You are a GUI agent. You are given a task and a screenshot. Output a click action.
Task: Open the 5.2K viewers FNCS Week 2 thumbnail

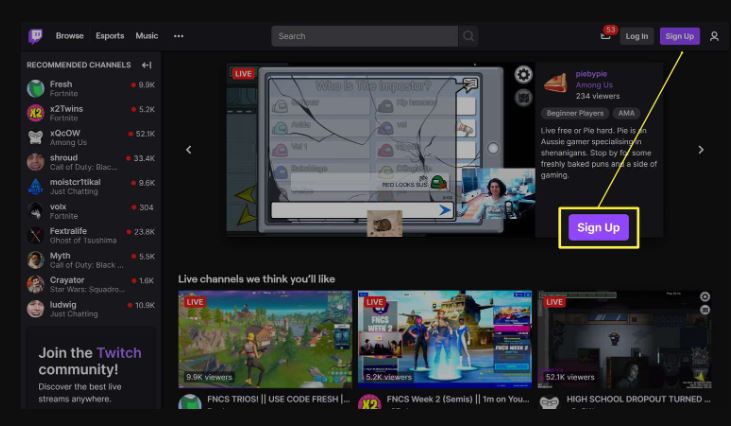click(x=445, y=339)
